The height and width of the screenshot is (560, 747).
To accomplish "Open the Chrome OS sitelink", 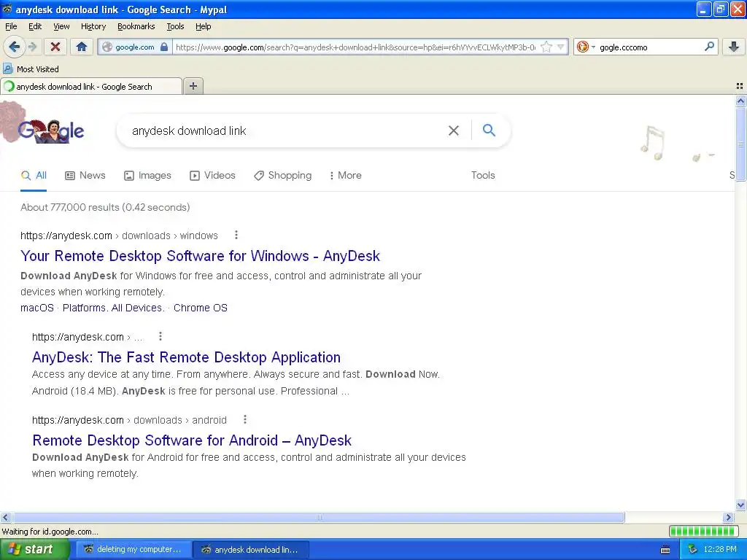I will pyautogui.click(x=201, y=308).
